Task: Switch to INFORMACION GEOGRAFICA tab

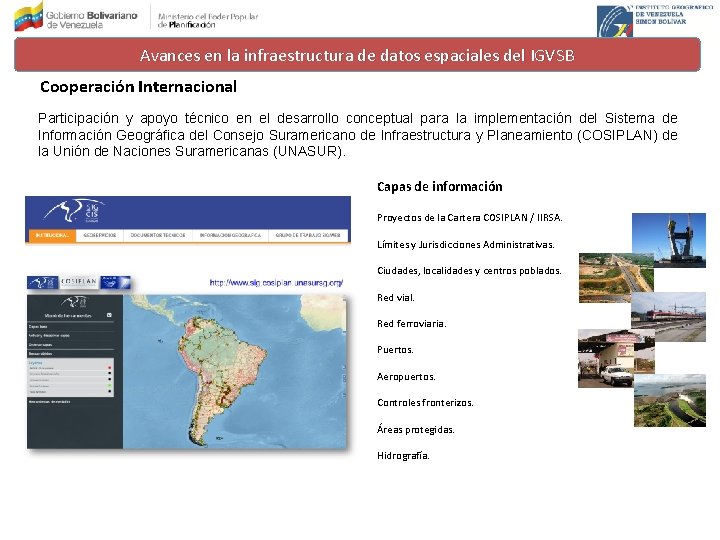Action: (x=230, y=235)
